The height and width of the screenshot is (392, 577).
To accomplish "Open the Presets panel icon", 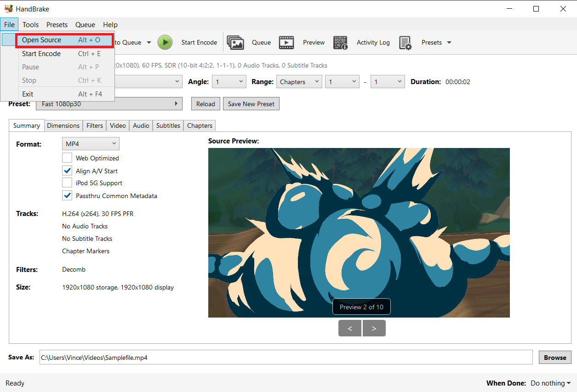I will (406, 42).
